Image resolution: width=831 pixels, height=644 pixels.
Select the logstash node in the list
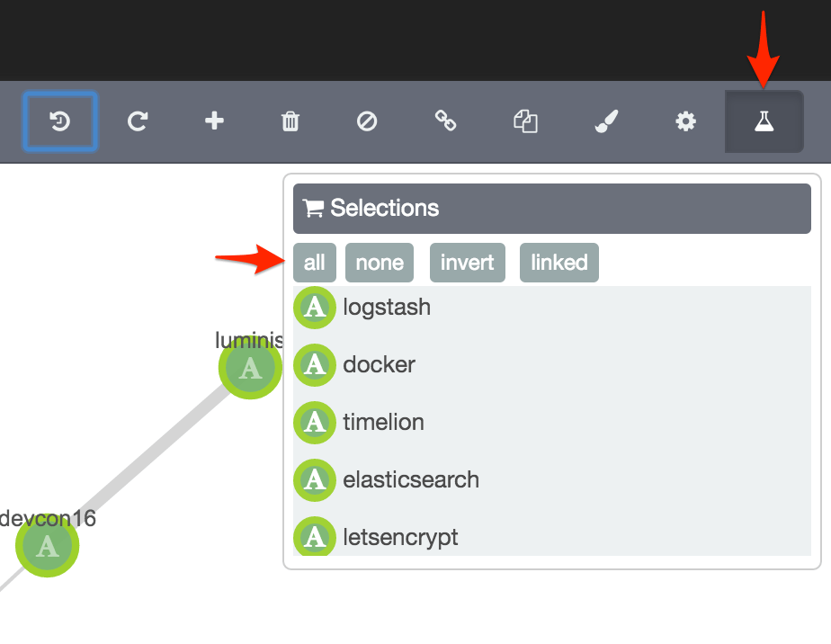pyautogui.click(x=387, y=308)
